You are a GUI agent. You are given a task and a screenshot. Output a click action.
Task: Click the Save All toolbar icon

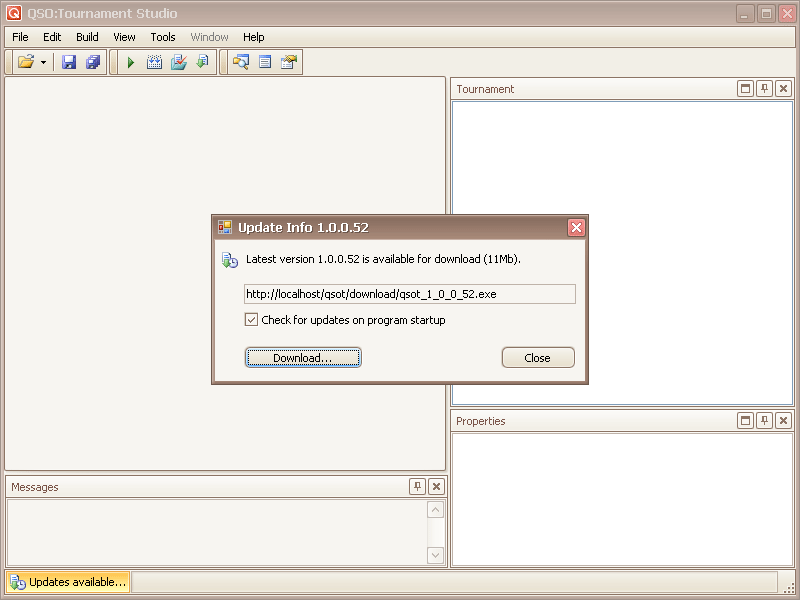point(93,62)
